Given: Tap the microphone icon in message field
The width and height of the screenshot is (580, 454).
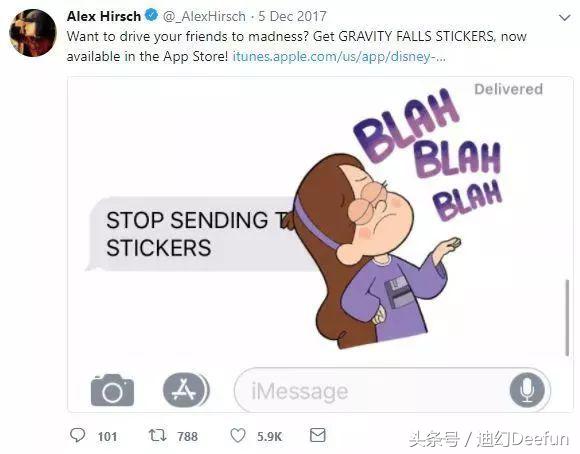Looking at the screenshot, I should coord(527,390).
